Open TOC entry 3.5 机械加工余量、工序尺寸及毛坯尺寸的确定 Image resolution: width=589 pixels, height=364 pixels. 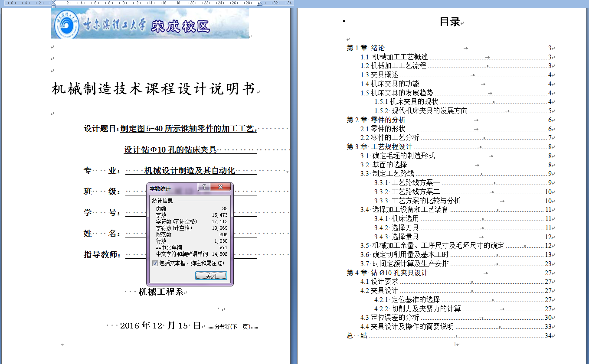[456, 246]
